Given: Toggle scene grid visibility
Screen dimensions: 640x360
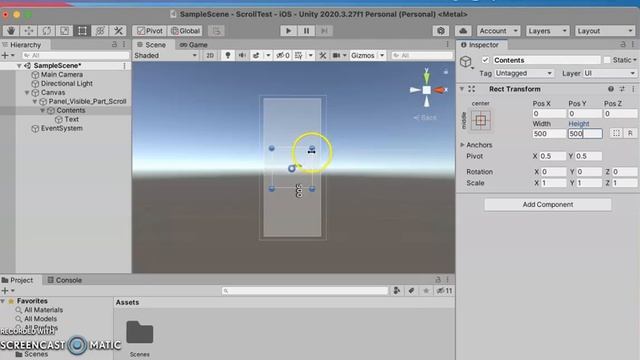Looking at the screenshot, I should [299, 55].
